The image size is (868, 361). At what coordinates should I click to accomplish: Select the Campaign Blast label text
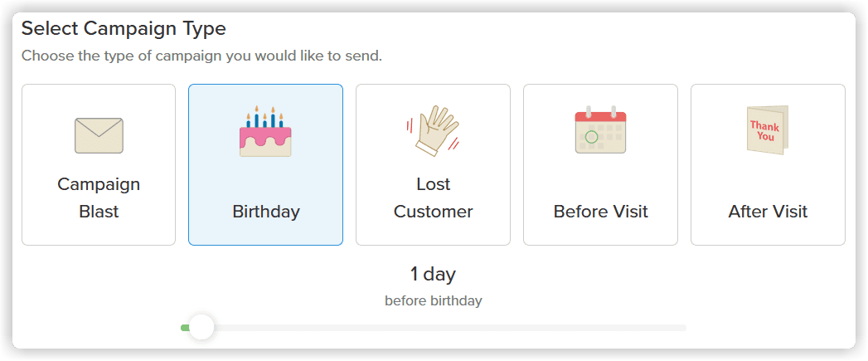click(x=99, y=198)
